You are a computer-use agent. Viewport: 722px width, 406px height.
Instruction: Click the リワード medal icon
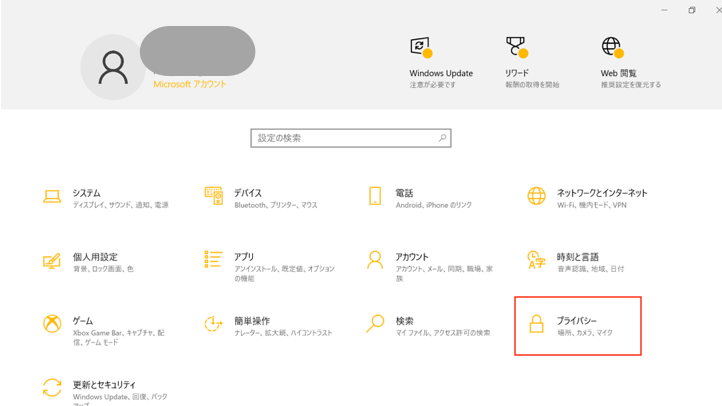point(517,47)
